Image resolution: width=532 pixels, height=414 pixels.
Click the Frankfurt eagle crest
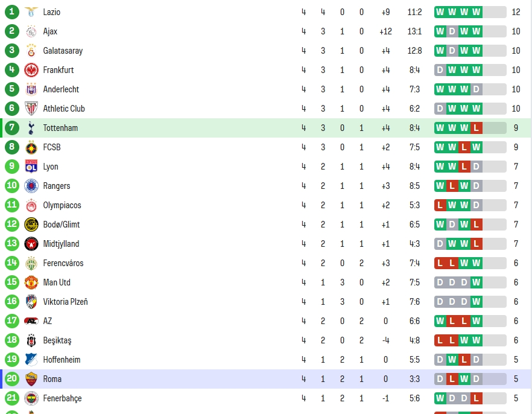[x=31, y=70]
